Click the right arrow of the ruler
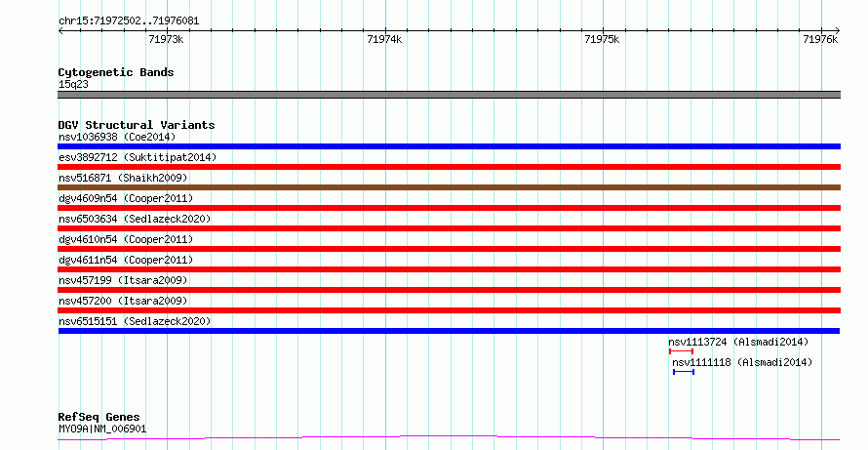The height and width of the screenshot is (450, 868). 837,31
